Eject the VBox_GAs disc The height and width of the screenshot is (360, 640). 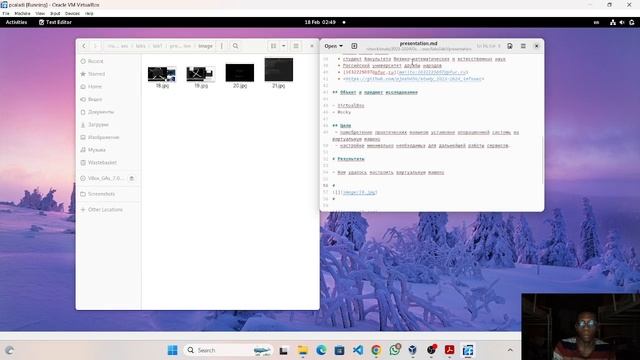pos(131,178)
